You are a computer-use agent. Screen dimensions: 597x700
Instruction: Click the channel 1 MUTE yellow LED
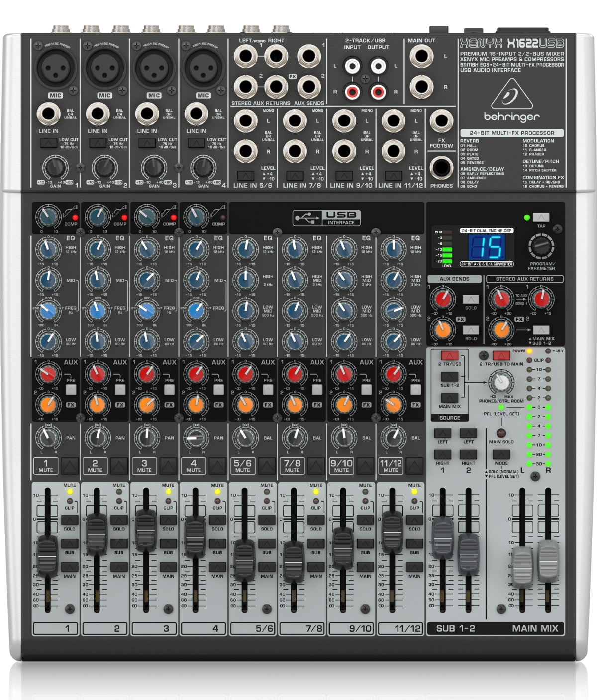pyautogui.click(x=69, y=492)
